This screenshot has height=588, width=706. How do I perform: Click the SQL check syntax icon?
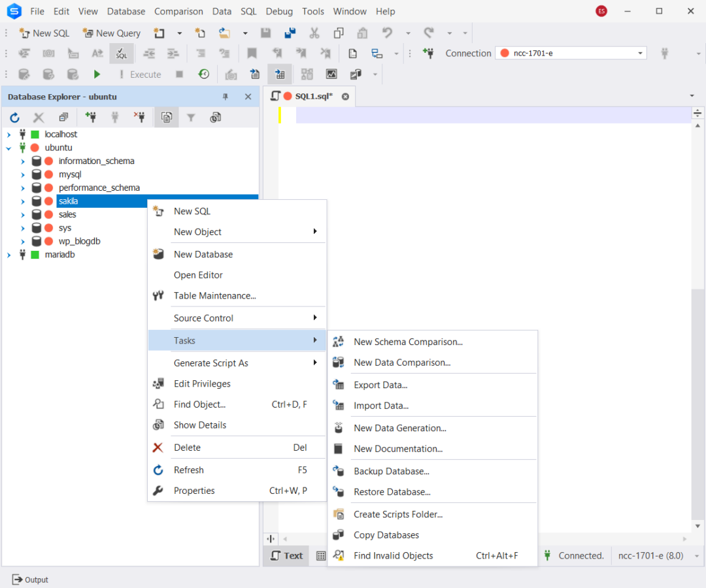[x=122, y=54]
